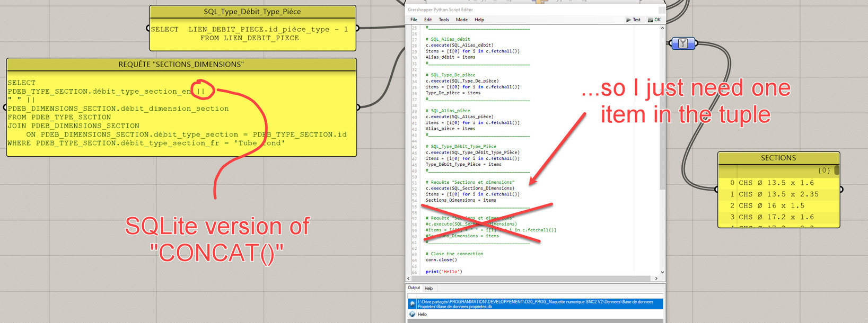The image size is (868, 323).
Task: Click the 'Alias_débit = items' code line
Action: [450, 57]
